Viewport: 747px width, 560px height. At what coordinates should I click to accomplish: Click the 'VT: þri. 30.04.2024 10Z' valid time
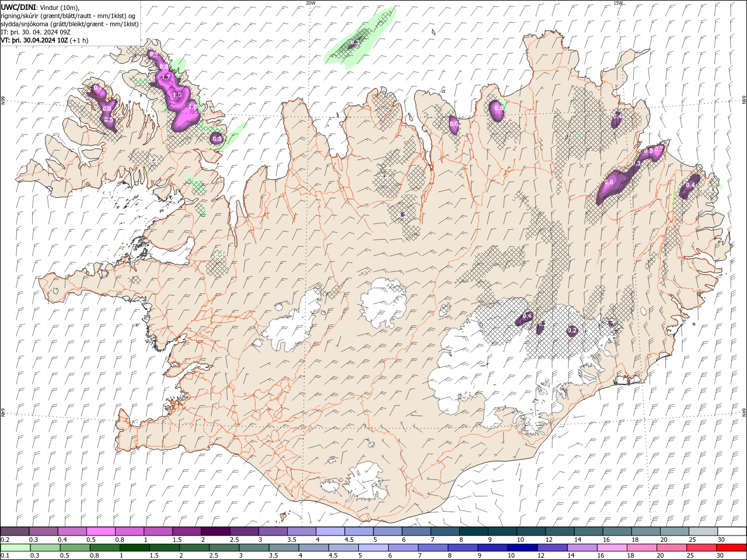pyautogui.click(x=35, y=40)
